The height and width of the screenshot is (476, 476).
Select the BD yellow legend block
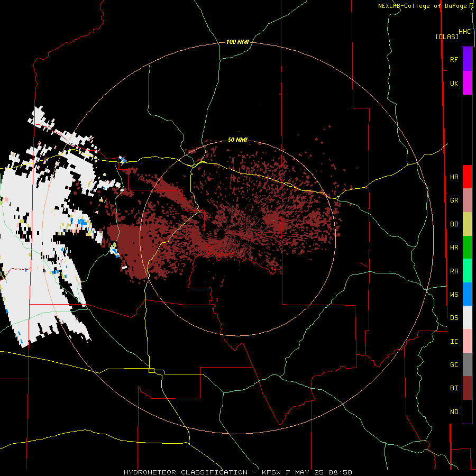(x=467, y=224)
